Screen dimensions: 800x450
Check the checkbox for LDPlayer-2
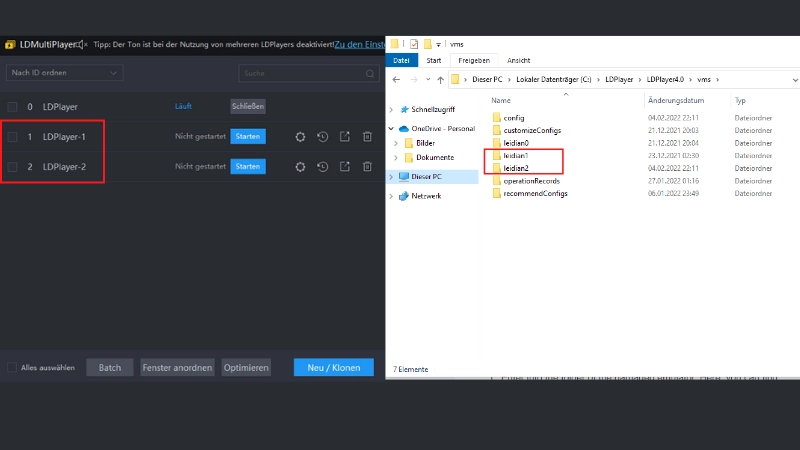tap(12, 167)
